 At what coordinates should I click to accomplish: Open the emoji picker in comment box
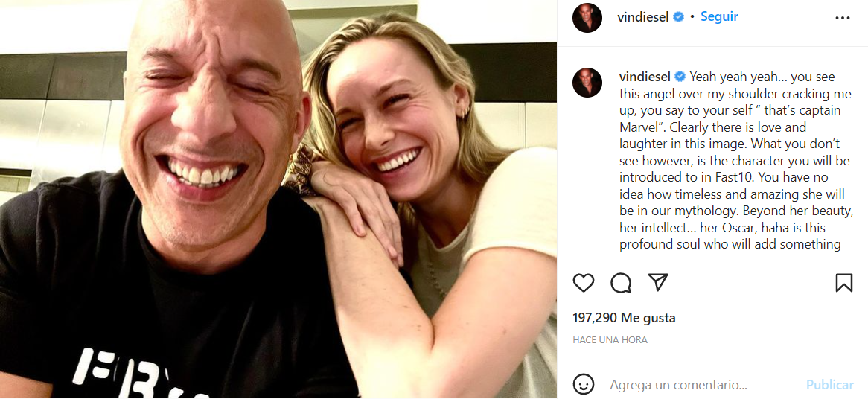(584, 384)
